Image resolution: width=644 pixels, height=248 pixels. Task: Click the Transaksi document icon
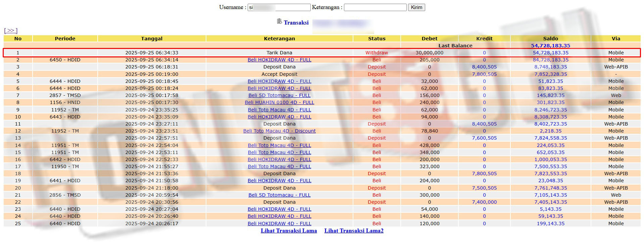point(279,21)
